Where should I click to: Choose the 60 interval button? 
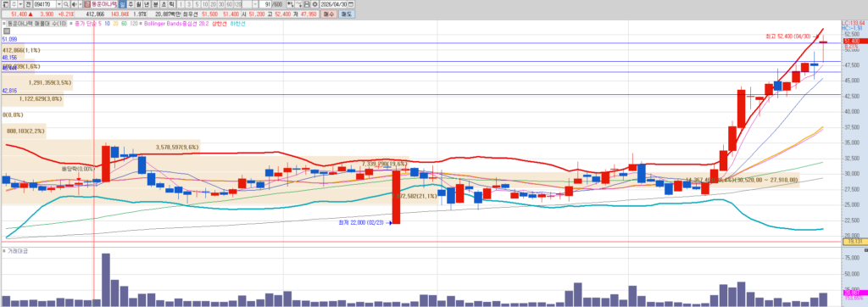(x=229, y=4)
